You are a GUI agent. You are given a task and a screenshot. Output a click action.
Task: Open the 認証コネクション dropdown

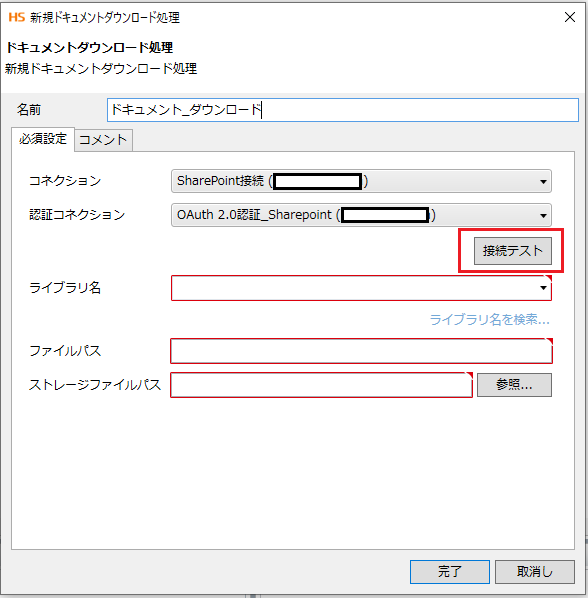pyautogui.click(x=361, y=215)
